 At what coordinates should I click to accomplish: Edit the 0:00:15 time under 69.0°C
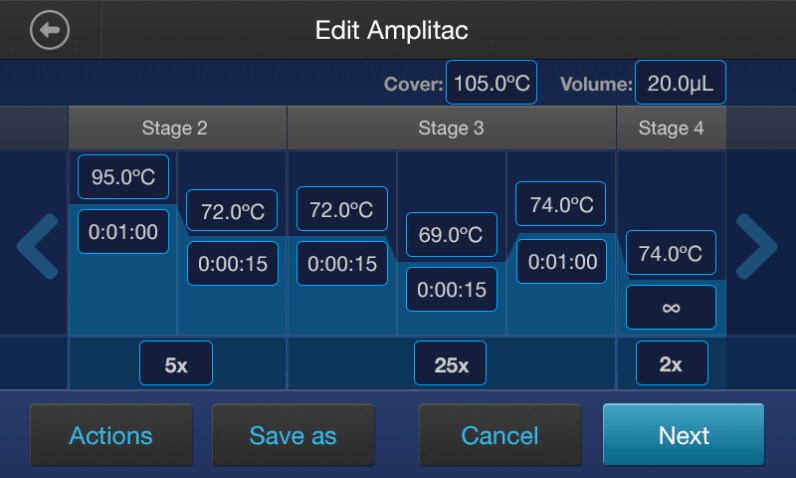(x=451, y=289)
